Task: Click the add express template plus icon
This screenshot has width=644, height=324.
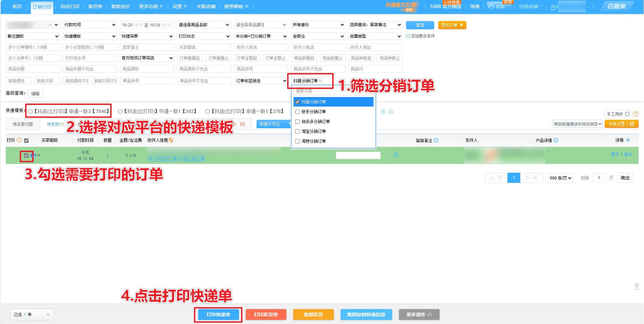Action: (383, 112)
